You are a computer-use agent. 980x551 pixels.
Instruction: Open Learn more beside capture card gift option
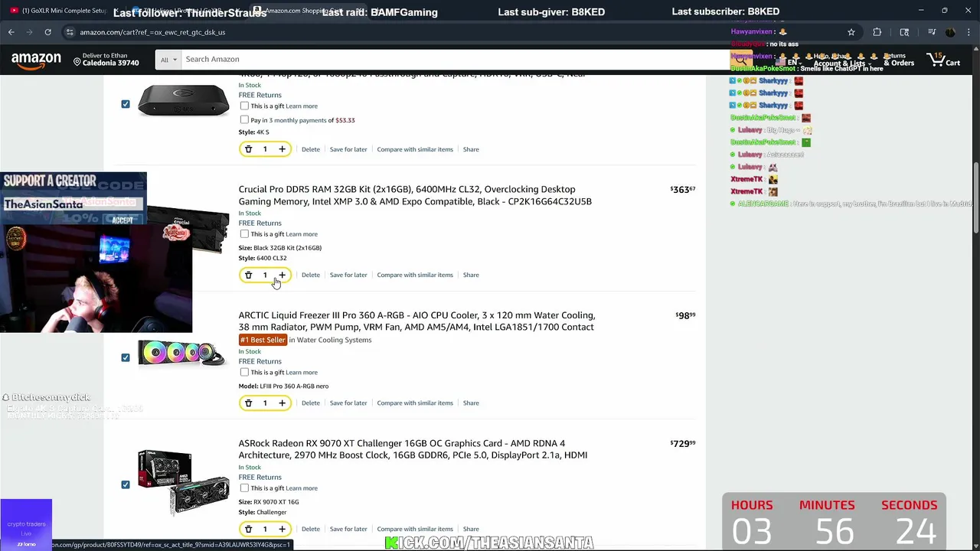coord(302,106)
